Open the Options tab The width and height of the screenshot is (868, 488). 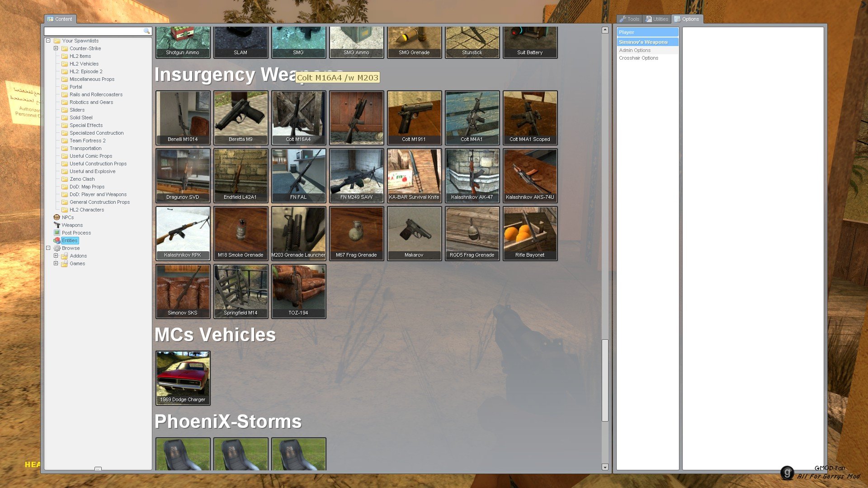point(687,19)
